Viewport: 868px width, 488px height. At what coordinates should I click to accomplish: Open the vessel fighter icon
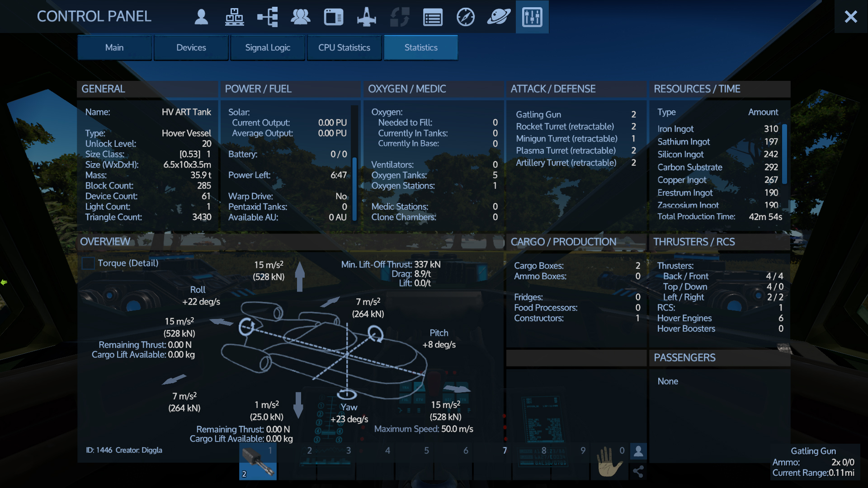click(x=367, y=17)
